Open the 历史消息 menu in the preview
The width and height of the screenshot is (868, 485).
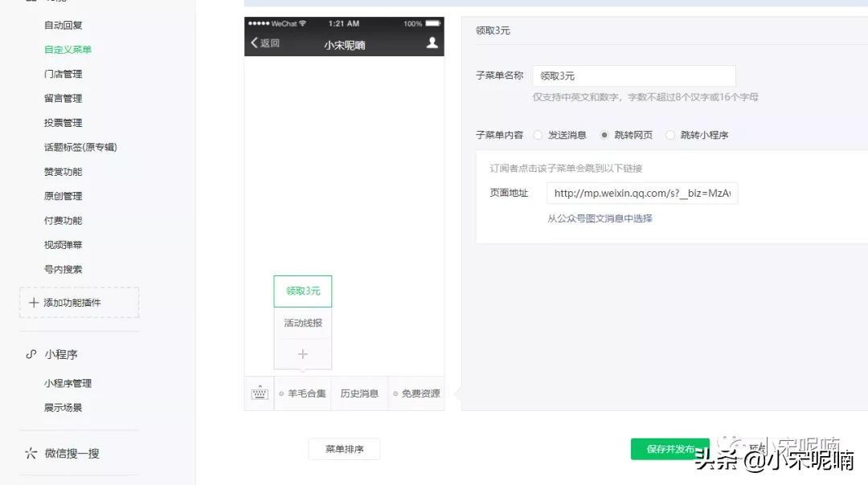359,393
